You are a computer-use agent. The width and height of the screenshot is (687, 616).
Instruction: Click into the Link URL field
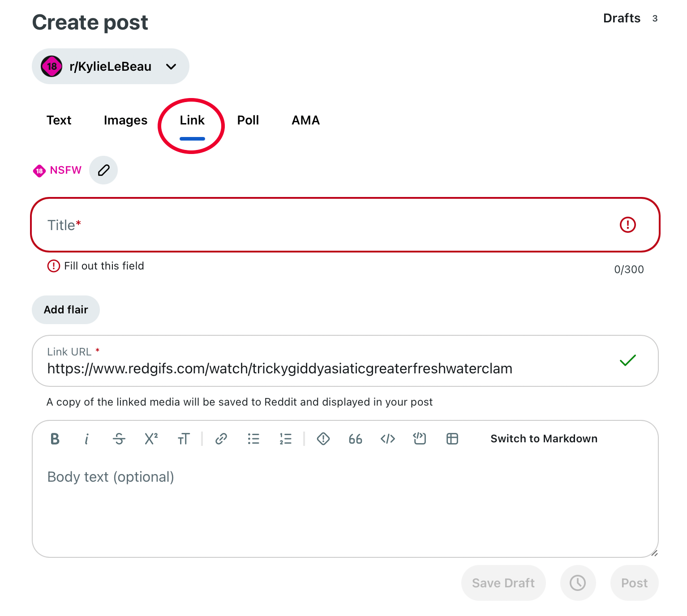345,361
